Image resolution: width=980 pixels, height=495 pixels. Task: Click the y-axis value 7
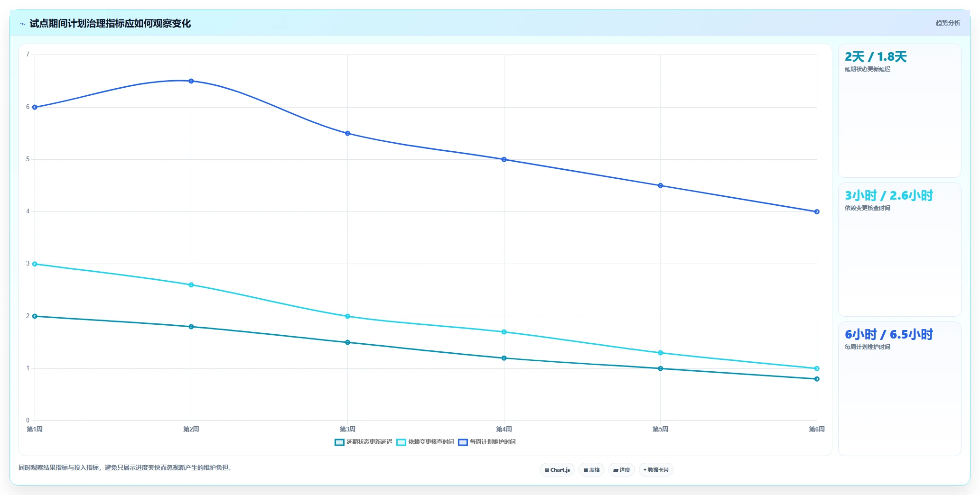coord(28,55)
